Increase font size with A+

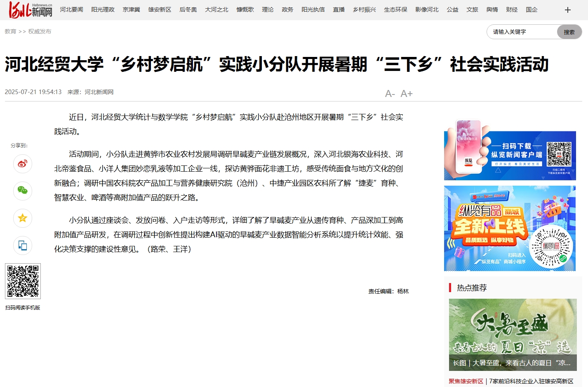pos(407,94)
